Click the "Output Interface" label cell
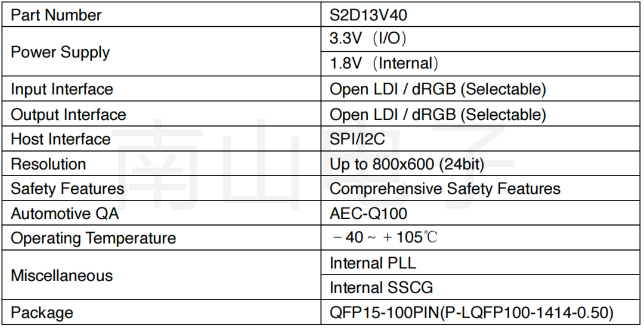This screenshot has width=644, height=330. tap(69, 115)
